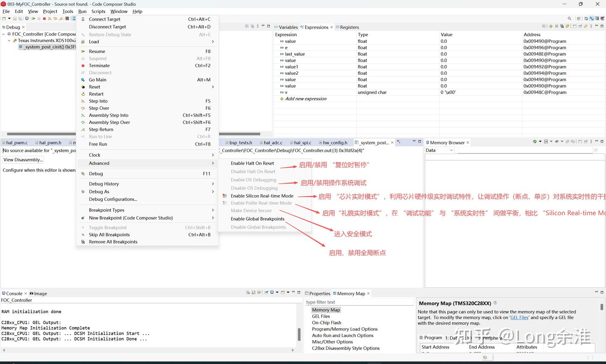Enable Silicon Real-time Mode
This screenshot has width=606, height=364.
tap(265, 196)
